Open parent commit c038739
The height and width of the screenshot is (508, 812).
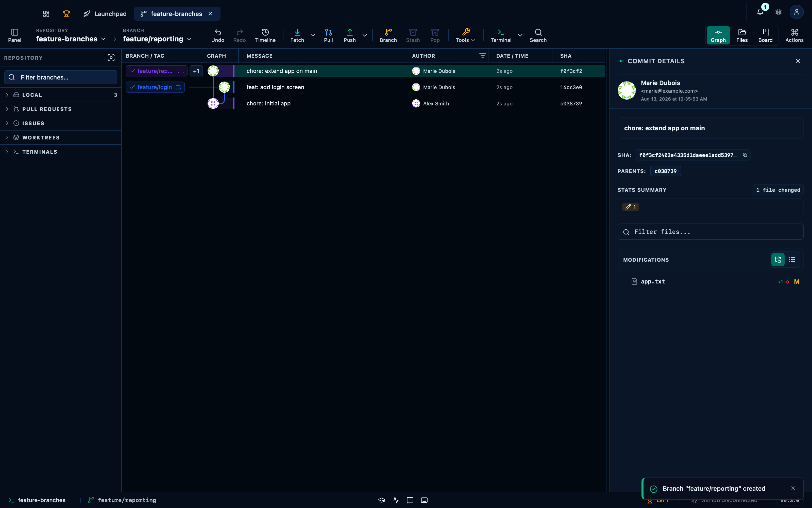pyautogui.click(x=666, y=171)
